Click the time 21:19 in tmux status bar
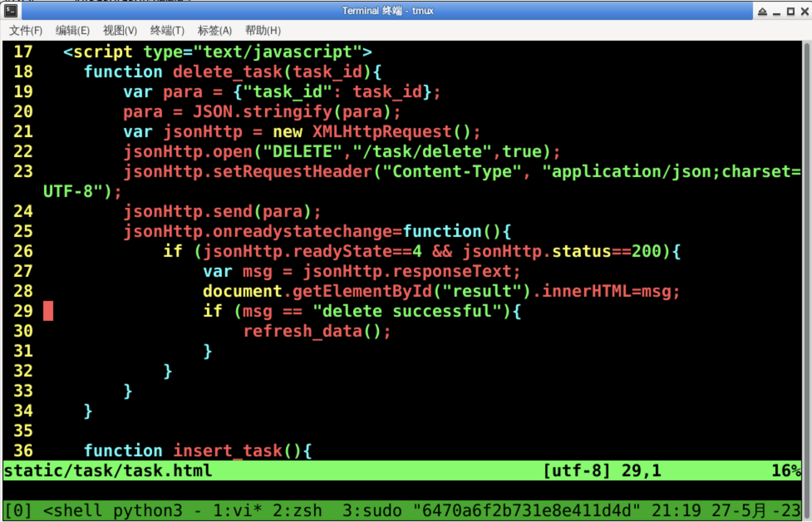The width and height of the screenshot is (812, 522). coord(676,510)
